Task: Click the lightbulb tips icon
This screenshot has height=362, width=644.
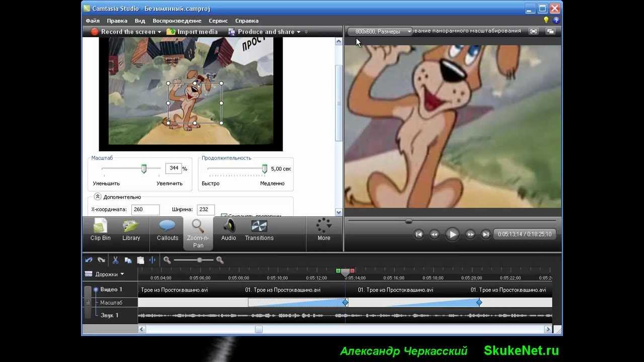Action: tap(546, 20)
